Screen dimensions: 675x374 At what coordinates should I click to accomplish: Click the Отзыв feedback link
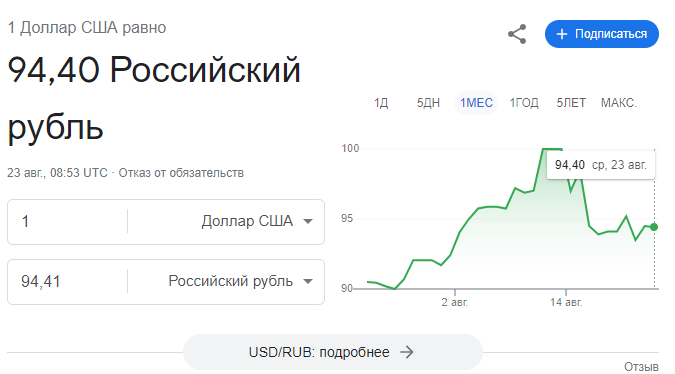(641, 367)
